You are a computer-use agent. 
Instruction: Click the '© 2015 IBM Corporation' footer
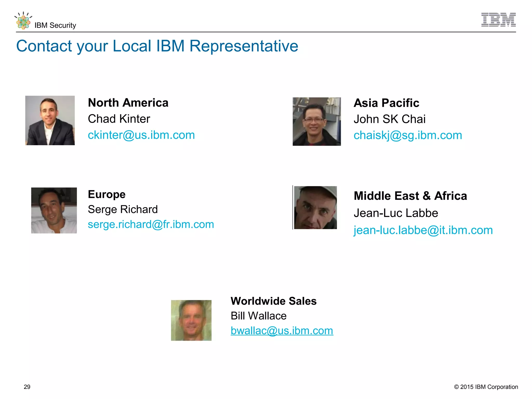click(486, 387)
